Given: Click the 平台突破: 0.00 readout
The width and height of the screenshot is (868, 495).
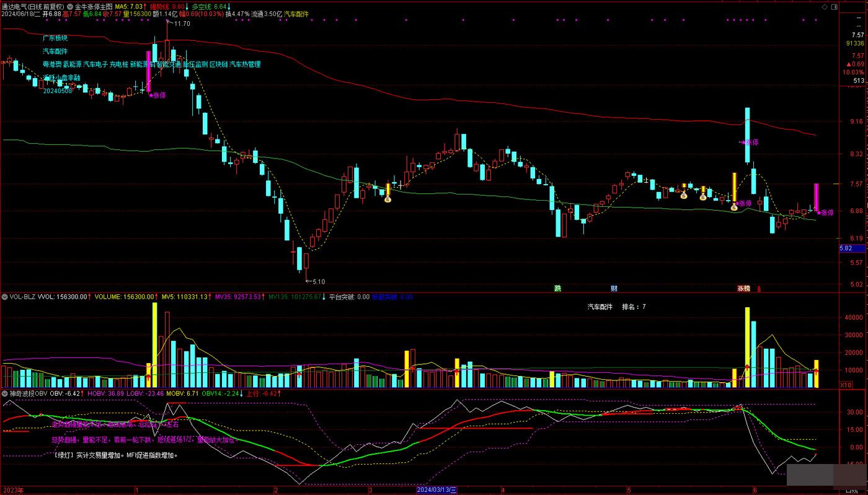Looking at the screenshot, I should point(349,297).
